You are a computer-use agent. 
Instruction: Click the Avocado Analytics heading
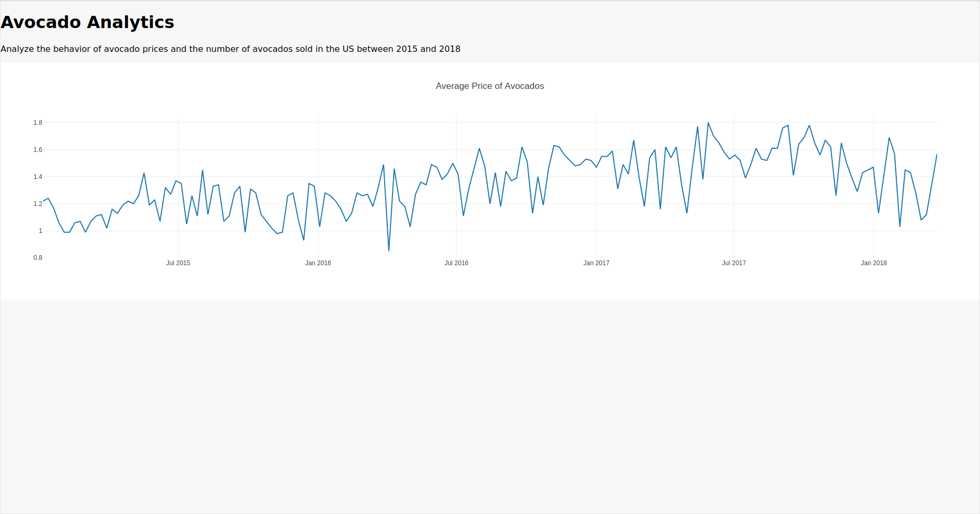pos(87,22)
